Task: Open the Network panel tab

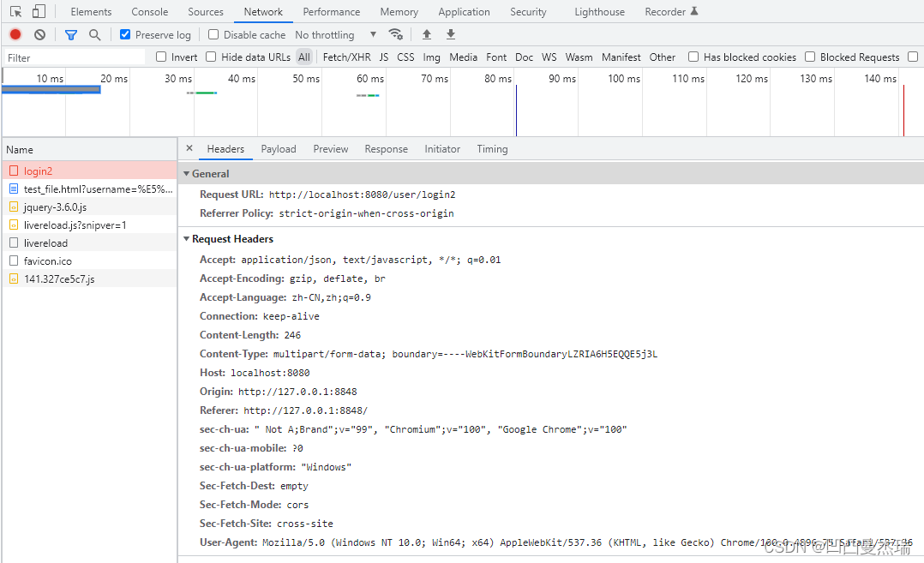Action: tap(263, 12)
